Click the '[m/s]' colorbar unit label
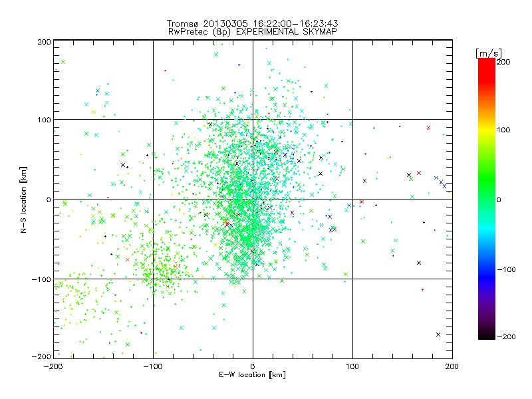Viewport: 532px width, 399px height. (489, 53)
